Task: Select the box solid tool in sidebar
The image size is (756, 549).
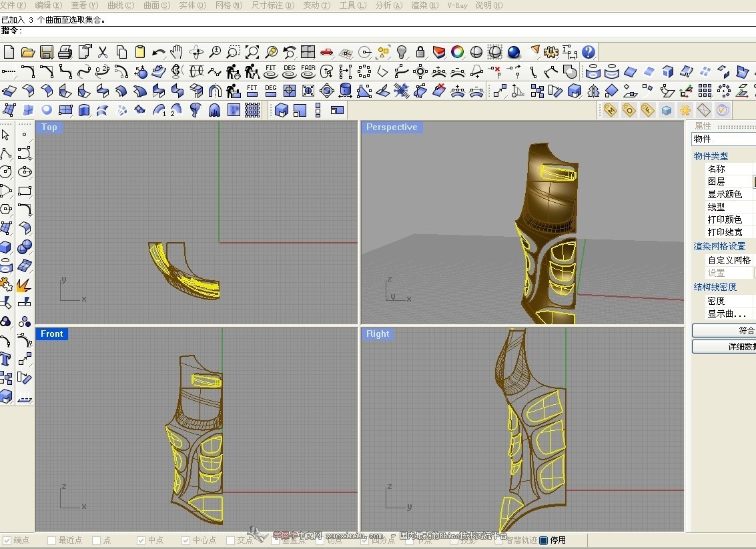Action: [6, 247]
